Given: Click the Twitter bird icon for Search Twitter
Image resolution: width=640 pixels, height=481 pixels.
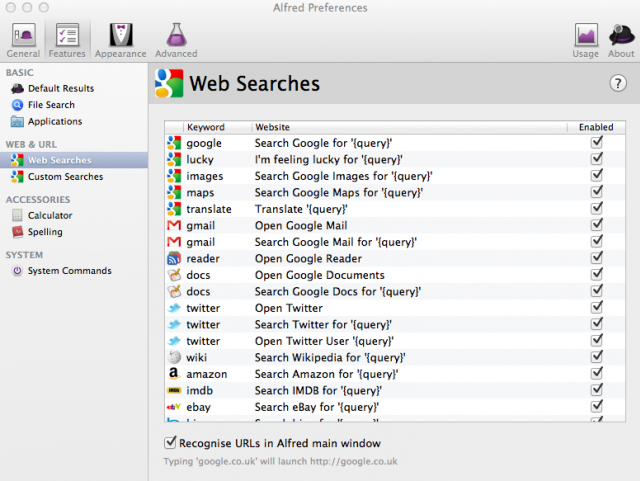Looking at the screenshot, I should coord(174,324).
